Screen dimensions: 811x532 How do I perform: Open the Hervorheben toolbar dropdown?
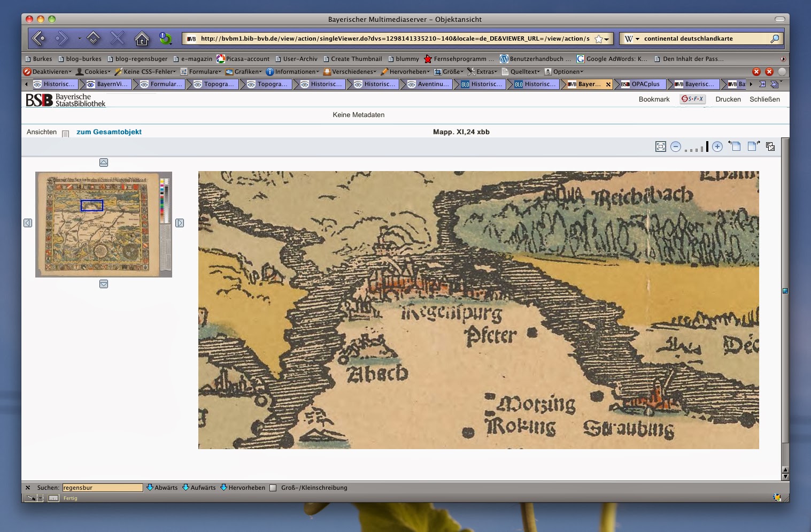click(x=405, y=72)
